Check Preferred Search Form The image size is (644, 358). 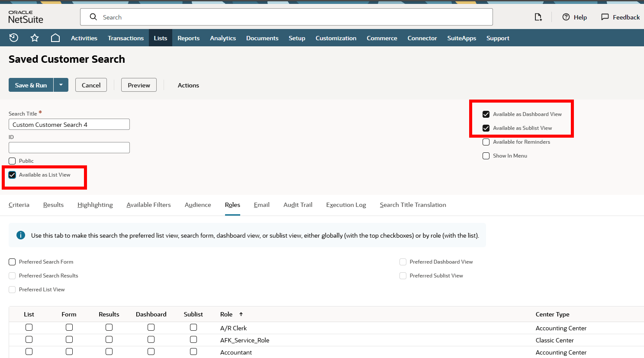coord(12,262)
